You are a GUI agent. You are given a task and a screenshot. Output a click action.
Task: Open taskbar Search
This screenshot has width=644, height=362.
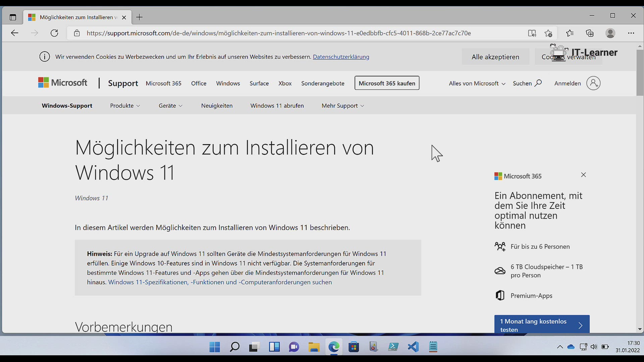[x=234, y=347]
